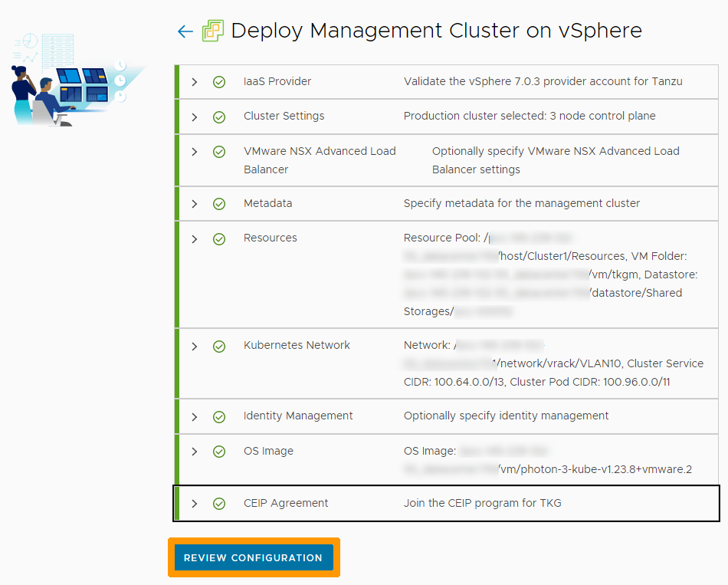Click 'Optionally specify VMware NSX Advanced Load Balancer settings' text

point(556,160)
